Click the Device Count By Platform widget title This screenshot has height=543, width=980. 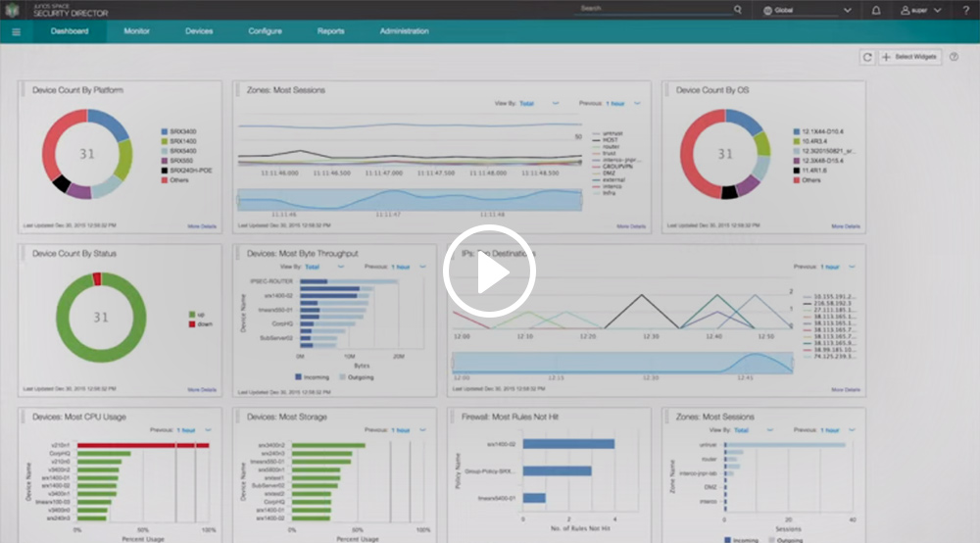(x=77, y=90)
